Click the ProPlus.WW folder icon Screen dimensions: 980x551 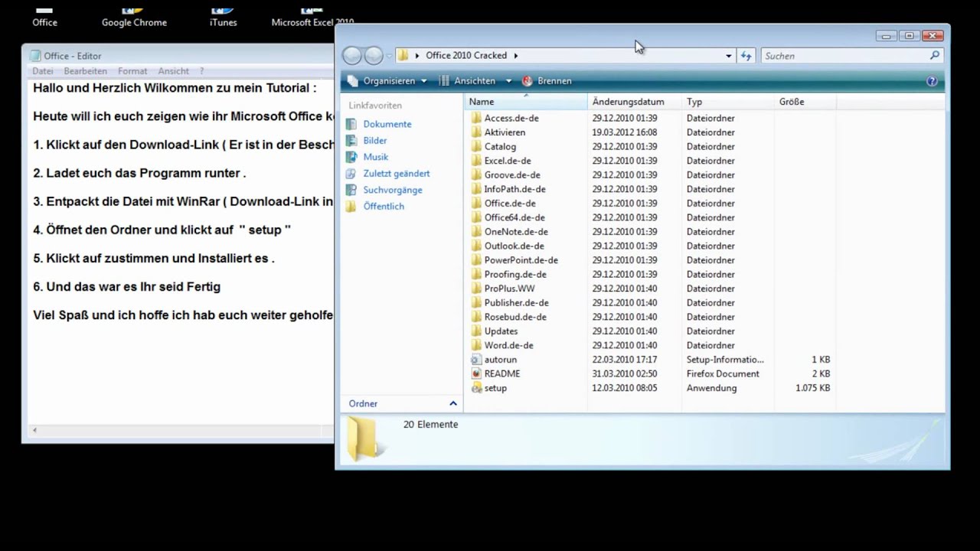pyautogui.click(x=475, y=289)
